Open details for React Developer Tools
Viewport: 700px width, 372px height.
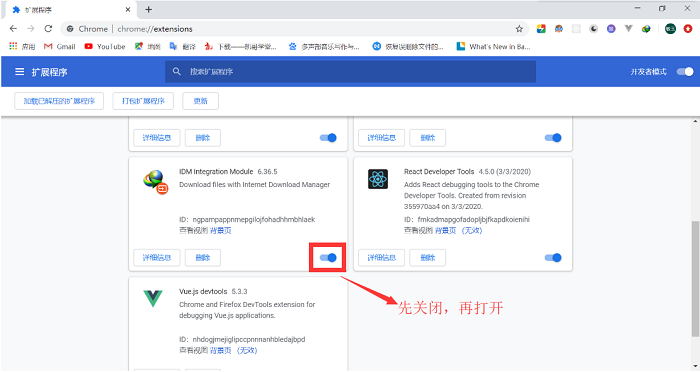[x=382, y=257]
